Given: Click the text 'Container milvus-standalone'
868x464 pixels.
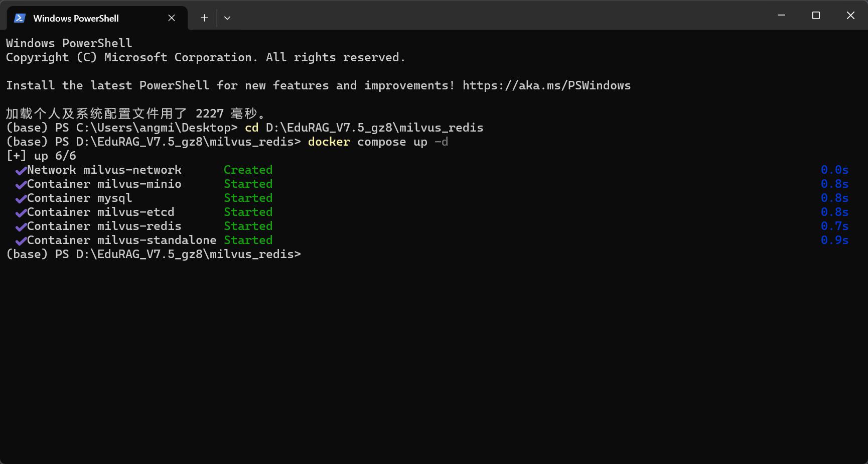Looking at the screenshot, I should point(122,240).
